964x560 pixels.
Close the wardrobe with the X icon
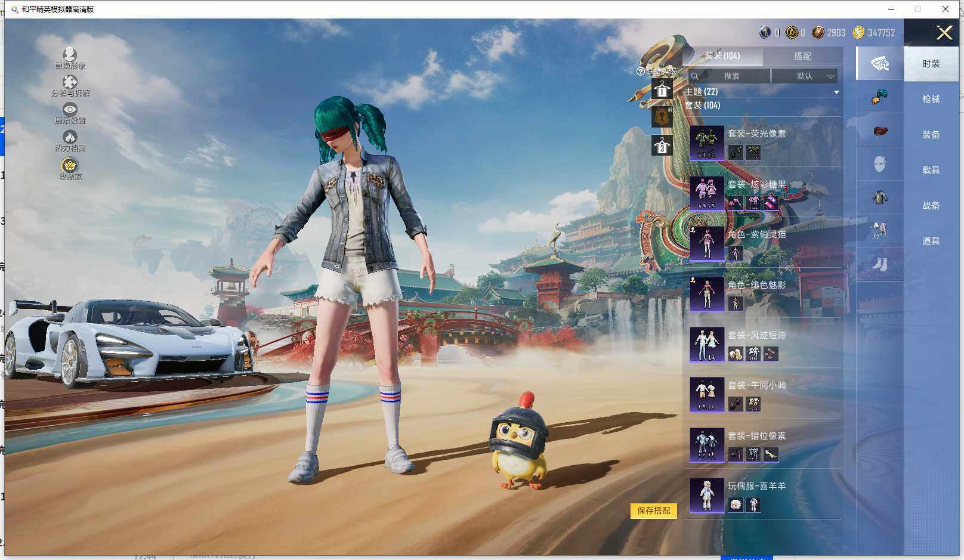point(944,32)
